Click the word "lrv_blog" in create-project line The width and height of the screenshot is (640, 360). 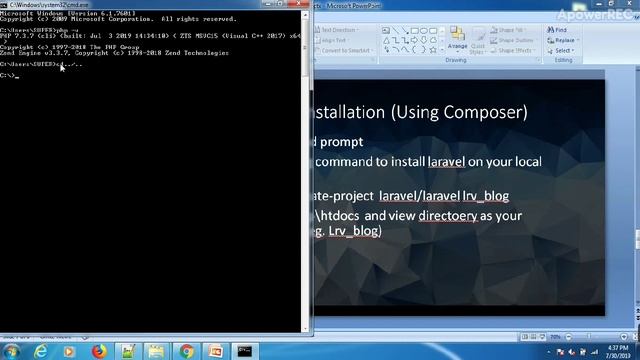point(486,196)
